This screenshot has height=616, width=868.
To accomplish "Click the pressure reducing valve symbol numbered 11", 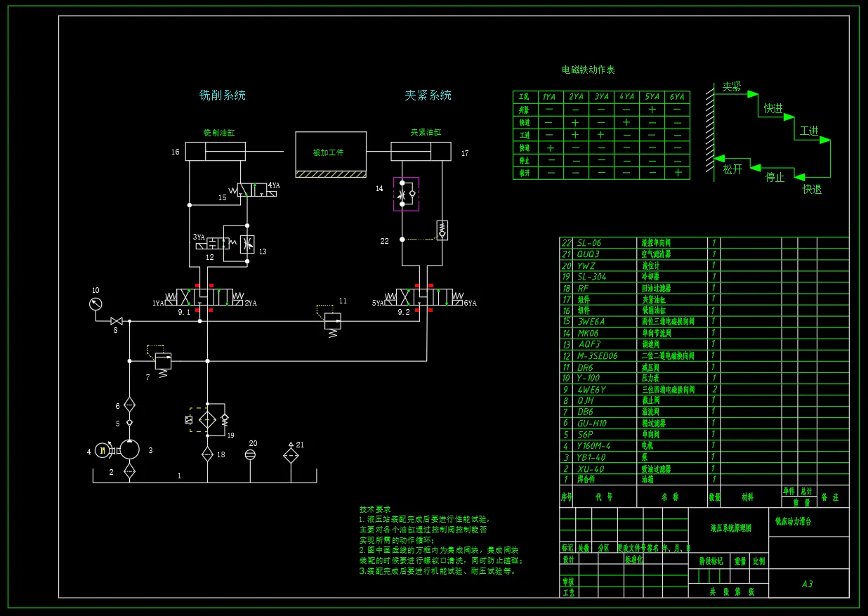I will (332, 321).
